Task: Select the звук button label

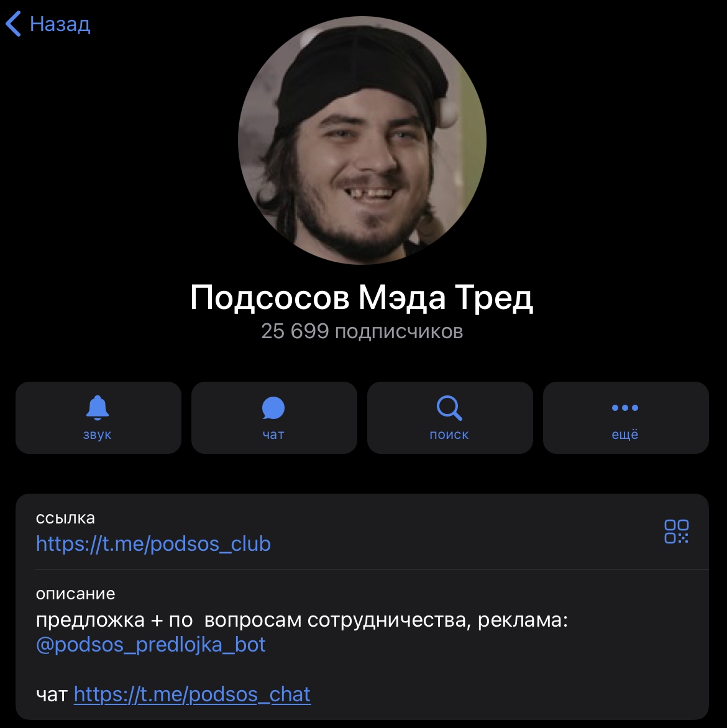Action: tap(98, 435)
